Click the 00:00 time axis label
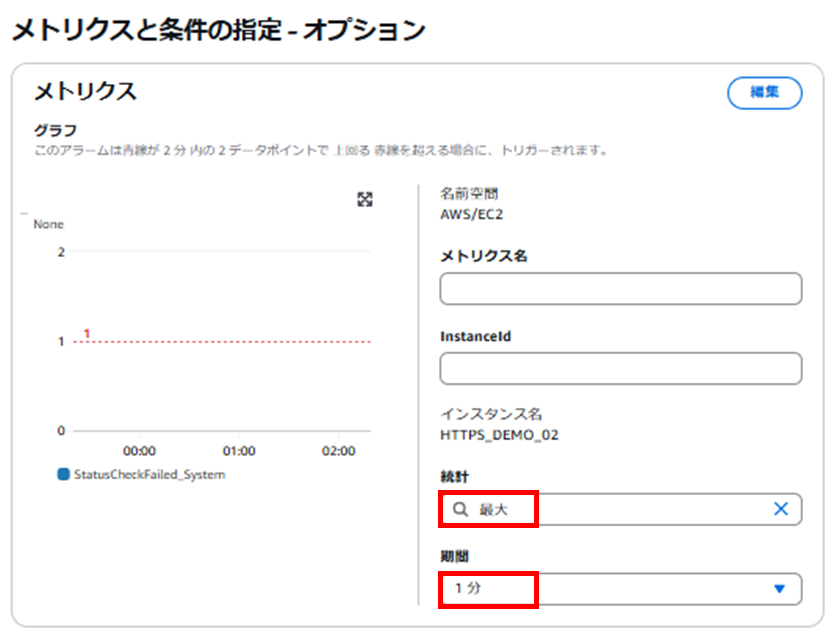 point(140,451)
